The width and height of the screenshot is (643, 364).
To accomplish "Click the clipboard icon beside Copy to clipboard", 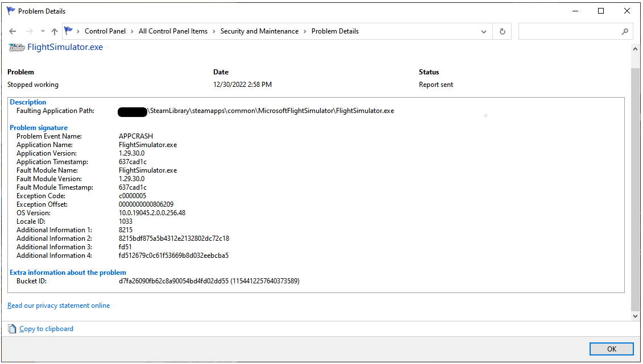I will (x=13, y=329).
